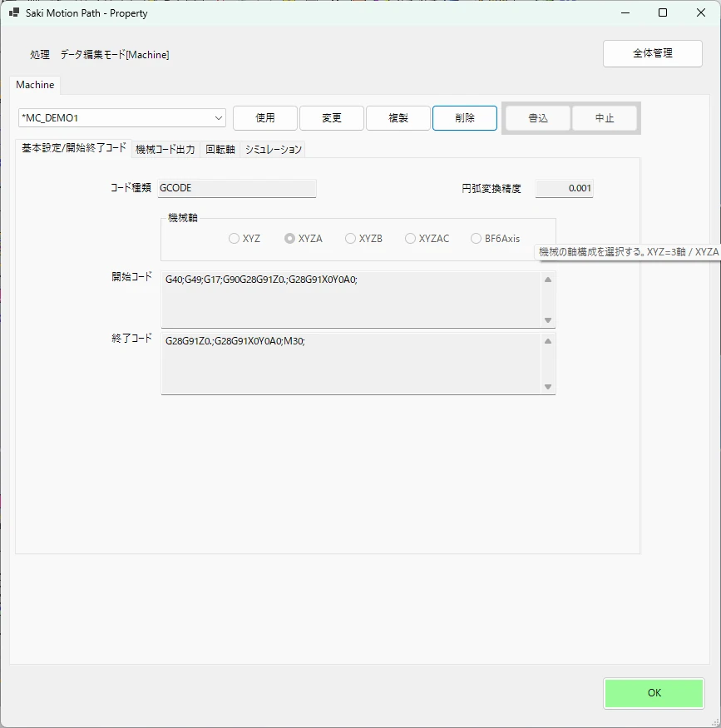The image size is (721, 728).
Task: Click the 機械軸 group label
Action: click(183, 218)
